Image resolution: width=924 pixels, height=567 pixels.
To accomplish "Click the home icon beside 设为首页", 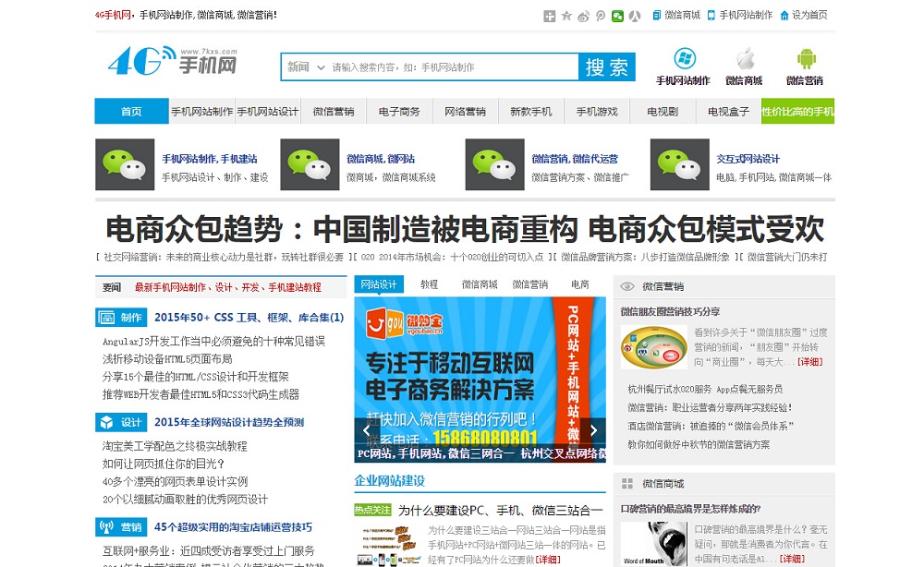I will click(x=784, y=16).
